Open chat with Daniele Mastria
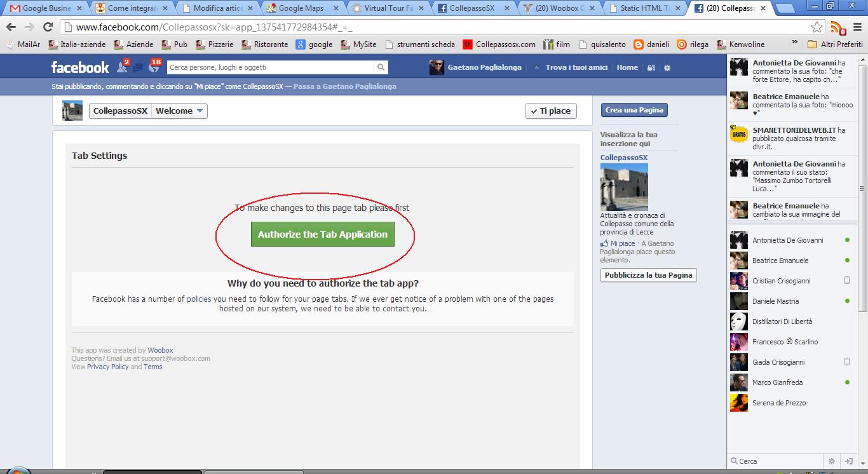Screen dimensions: 868x474 coord(790,301)
